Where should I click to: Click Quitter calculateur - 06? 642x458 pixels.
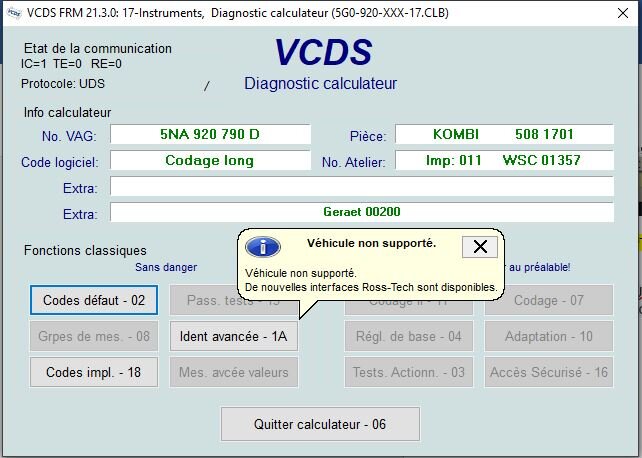[x=320, y=424]
